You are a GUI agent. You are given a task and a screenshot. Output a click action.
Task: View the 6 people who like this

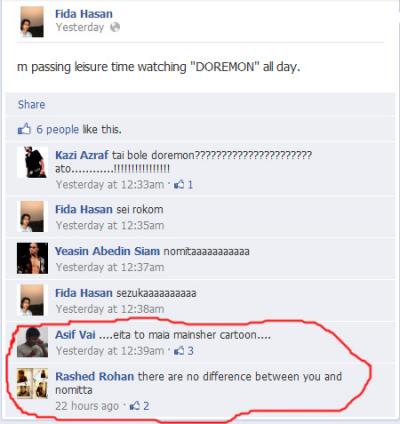[58, 129]
